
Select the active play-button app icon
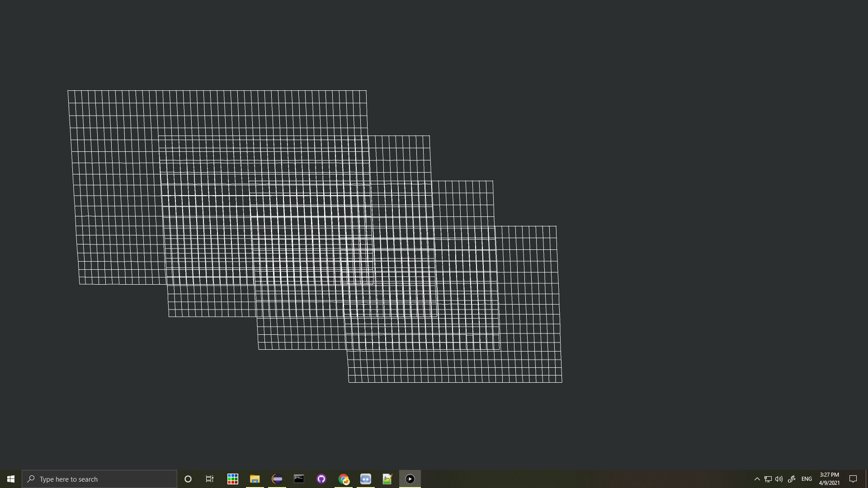[x=410, y=479]
